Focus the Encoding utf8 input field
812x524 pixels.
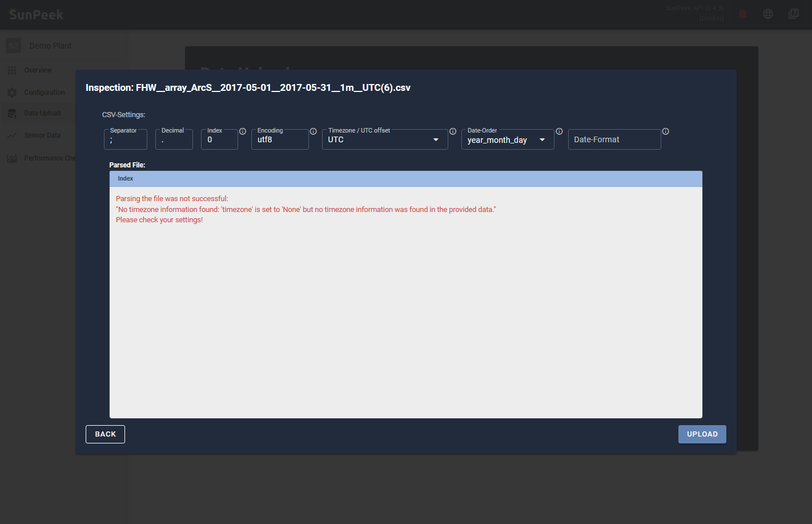click(x=280, y=139)
